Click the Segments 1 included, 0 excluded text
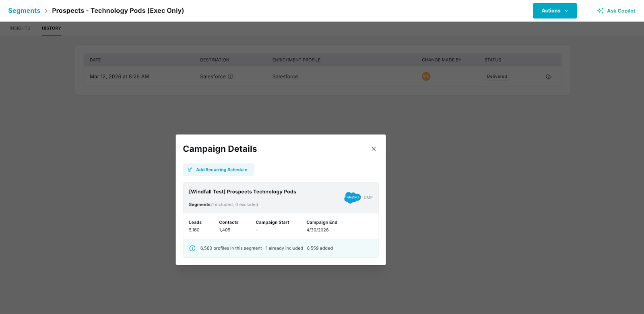The height and width of the screenshot is (314, 644). click(x=223, y=205)
